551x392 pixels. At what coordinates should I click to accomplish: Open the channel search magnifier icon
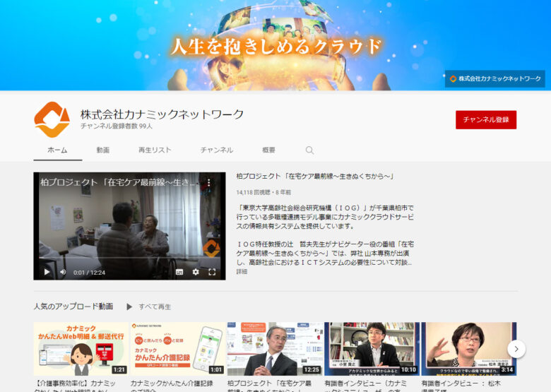pyautogui.click(x=309, y=150)
